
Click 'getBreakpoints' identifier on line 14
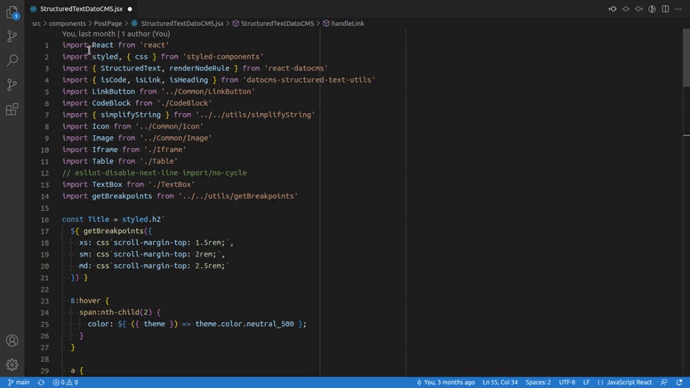tap(122, 196)
